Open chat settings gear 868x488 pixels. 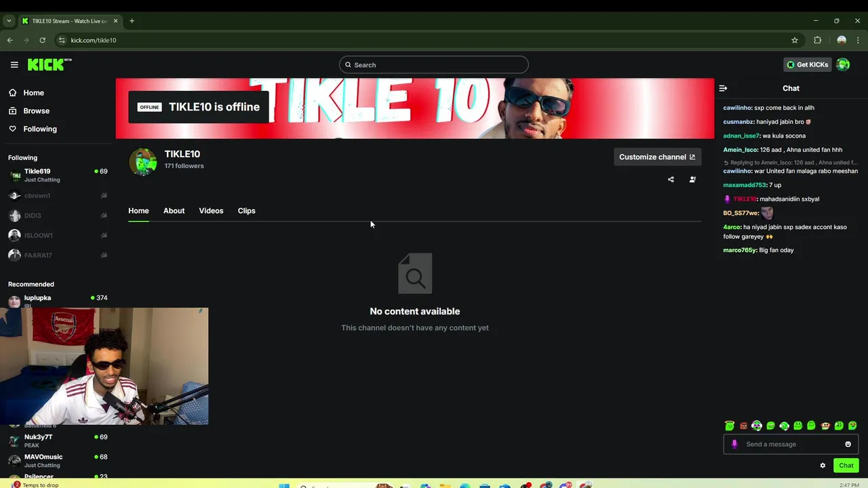pos(823,466)
